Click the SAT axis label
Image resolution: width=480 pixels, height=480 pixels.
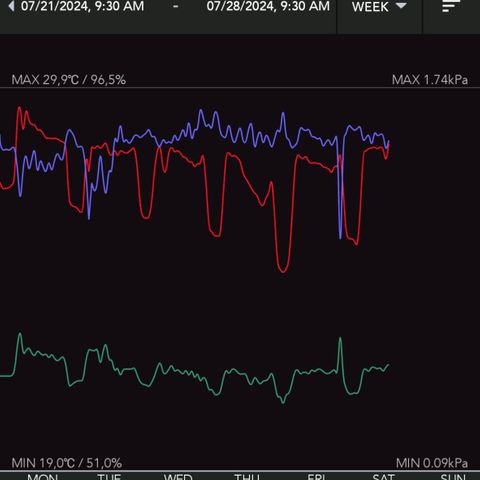[384, 477]
